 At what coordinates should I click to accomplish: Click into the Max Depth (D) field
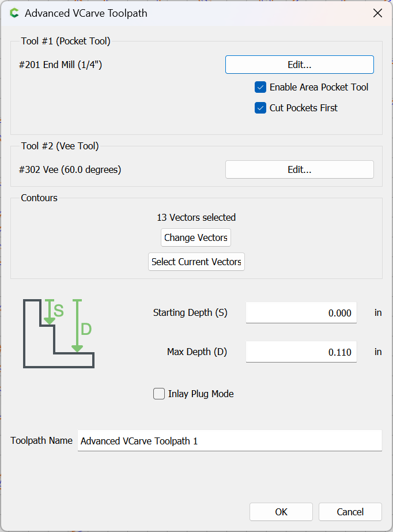point(301,352)
